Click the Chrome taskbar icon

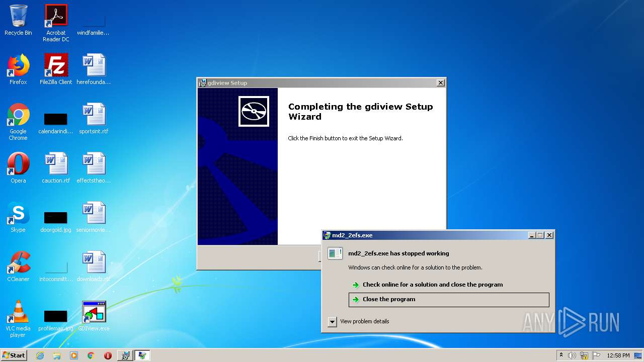click(91, 355)
